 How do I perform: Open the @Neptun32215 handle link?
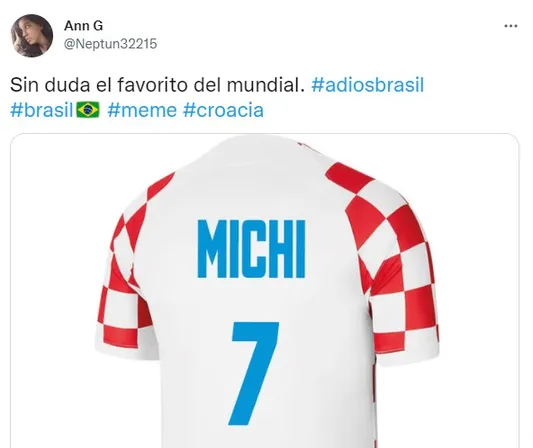[110, 44]
